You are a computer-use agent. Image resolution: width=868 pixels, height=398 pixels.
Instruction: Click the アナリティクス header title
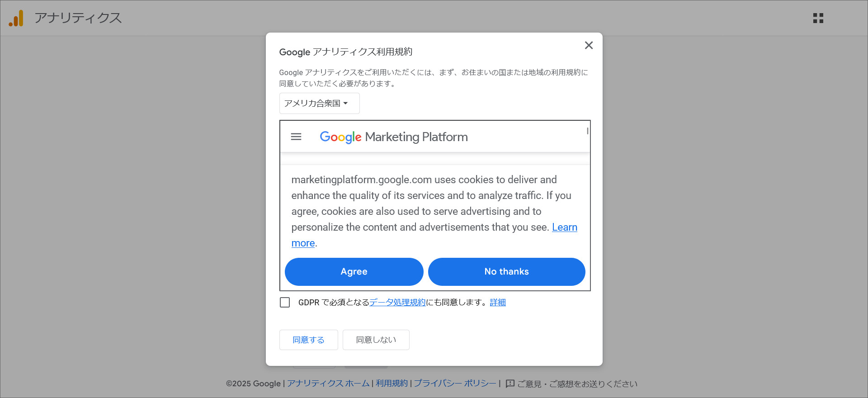(78, 18)
